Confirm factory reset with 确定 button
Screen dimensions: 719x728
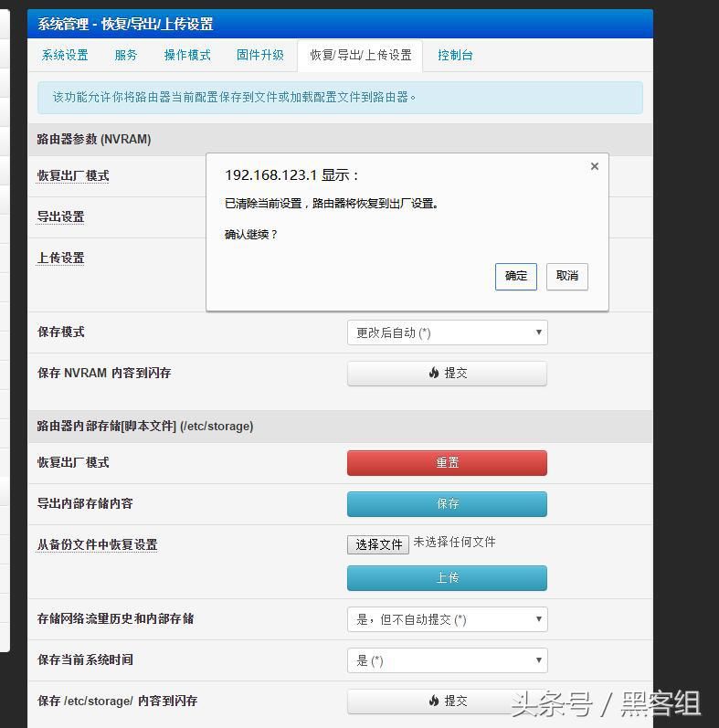pyautogui.click(x=516, y=277)
